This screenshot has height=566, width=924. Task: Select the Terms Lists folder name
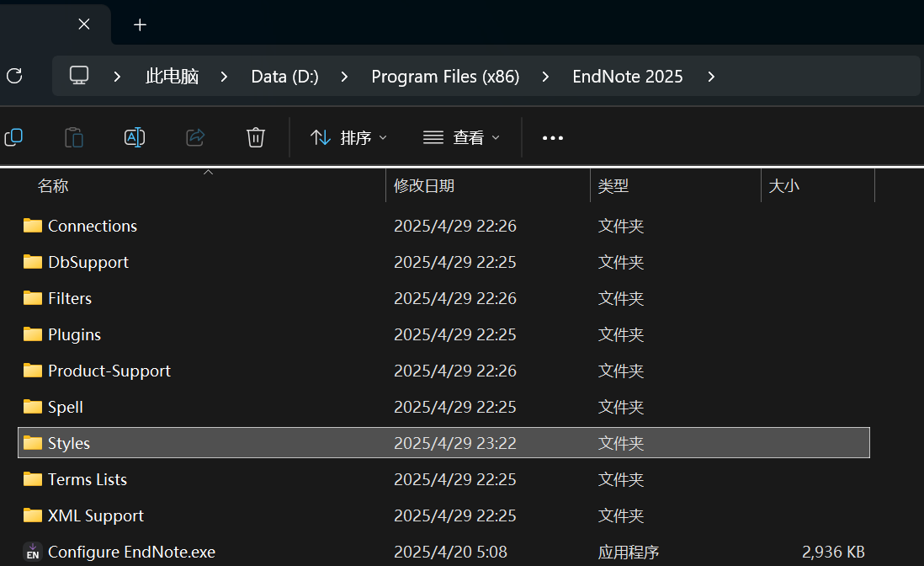point(88,479)
